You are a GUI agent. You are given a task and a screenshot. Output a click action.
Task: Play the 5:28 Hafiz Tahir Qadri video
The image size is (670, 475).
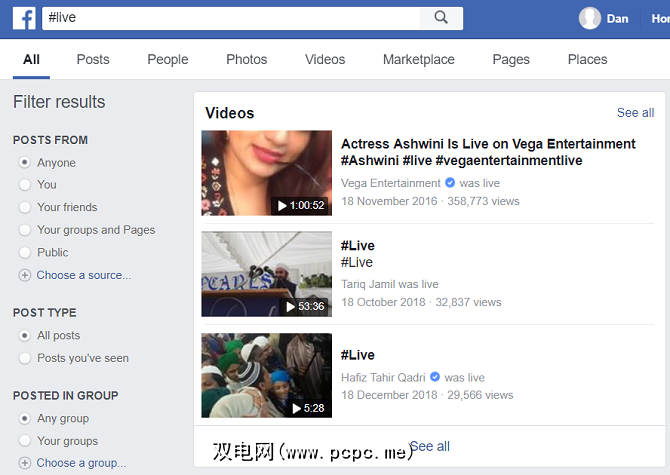[x=308, y=408]
